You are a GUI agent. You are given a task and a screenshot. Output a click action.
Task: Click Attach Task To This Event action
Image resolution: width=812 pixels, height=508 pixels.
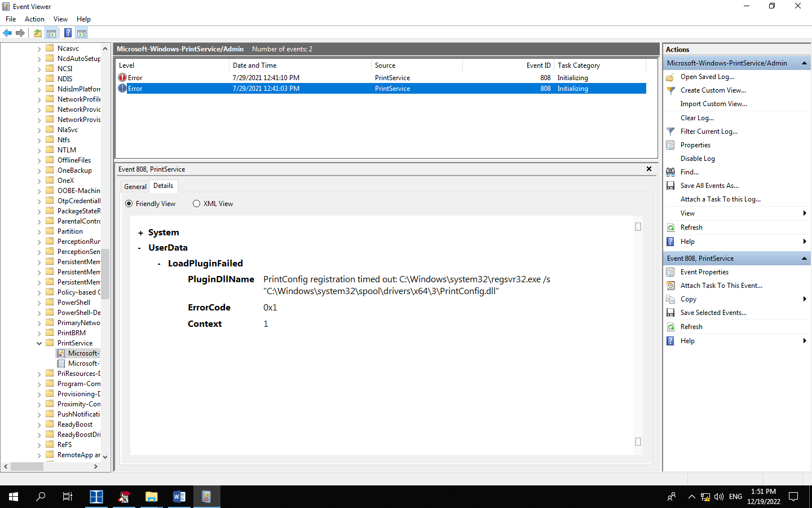(721, 286)
